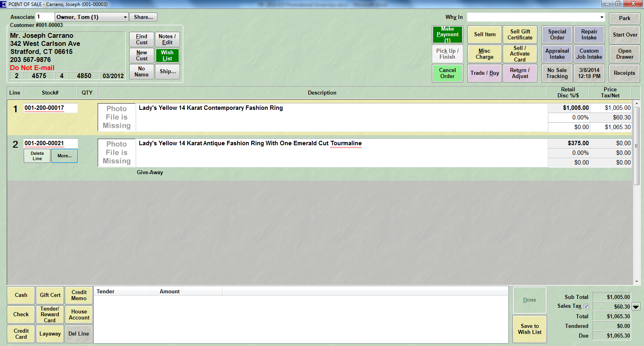Choose Sell Gift Certificate
The image size is (644, 346).
[x=520, y=35]
